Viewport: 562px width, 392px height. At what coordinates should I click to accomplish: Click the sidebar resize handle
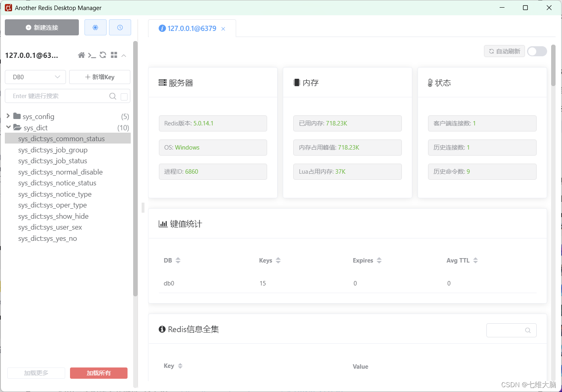[143, 207]
